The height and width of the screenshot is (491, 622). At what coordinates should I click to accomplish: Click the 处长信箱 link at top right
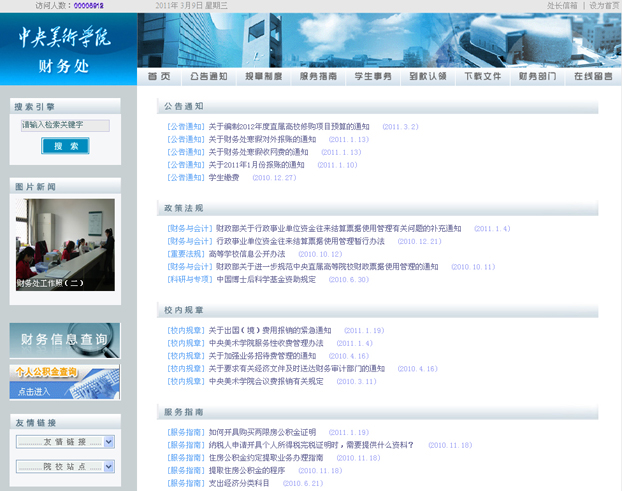562,5
